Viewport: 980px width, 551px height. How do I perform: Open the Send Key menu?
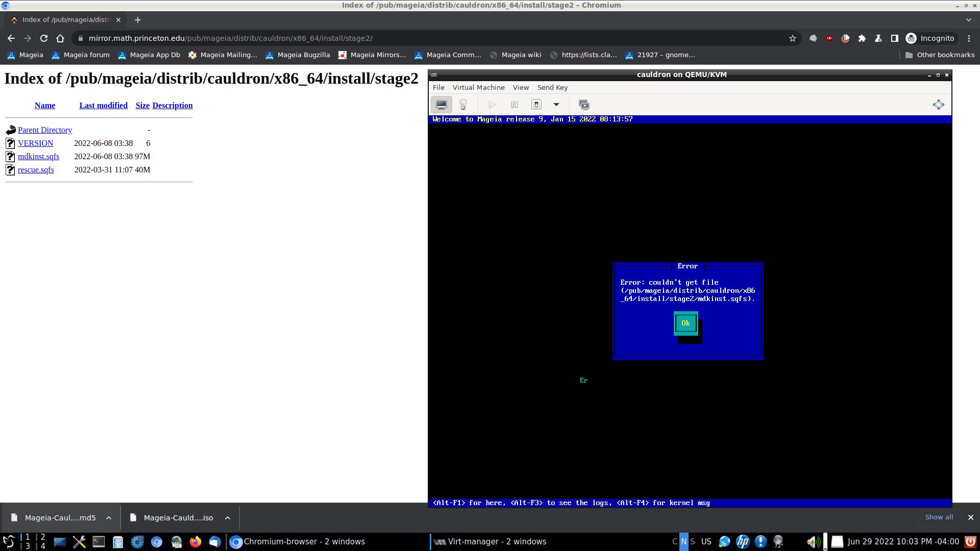tap(552, 88)
